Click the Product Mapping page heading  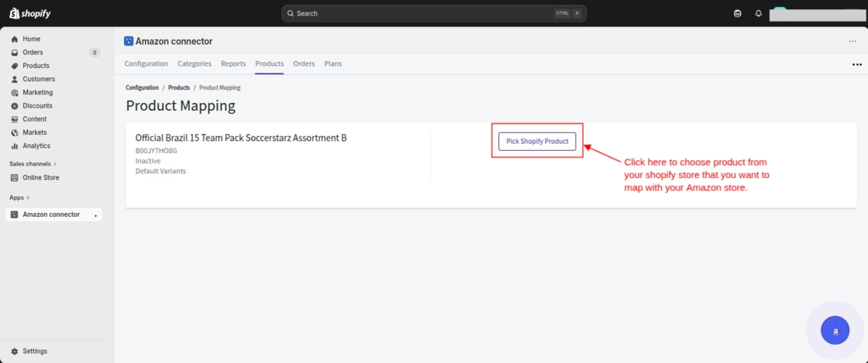[181, 106]
